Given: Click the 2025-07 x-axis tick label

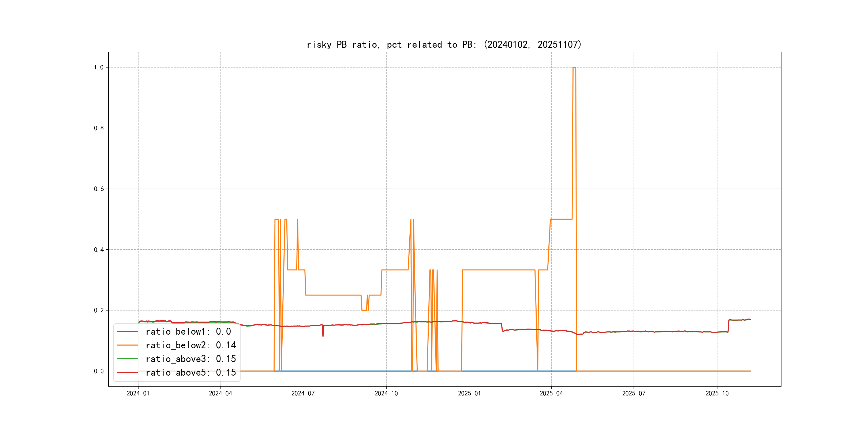Looking at the screenshot, I should 634,393.
